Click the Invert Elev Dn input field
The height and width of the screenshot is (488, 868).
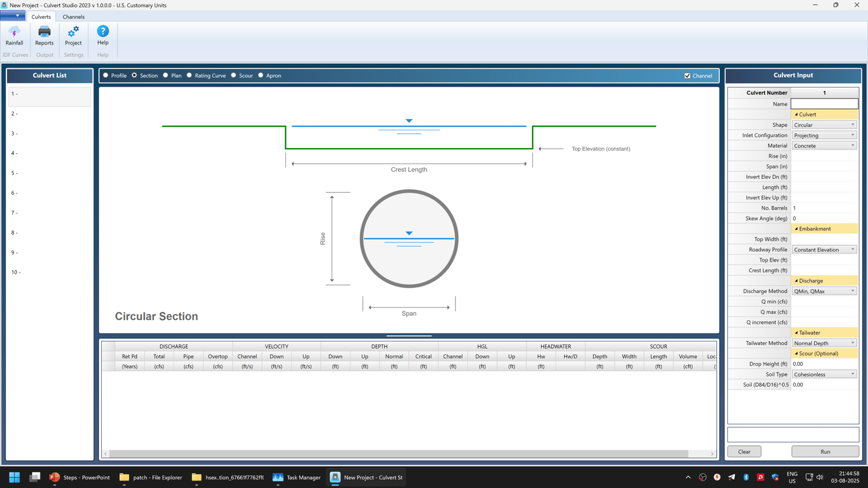pyautogui.click(x=825, y=177)
